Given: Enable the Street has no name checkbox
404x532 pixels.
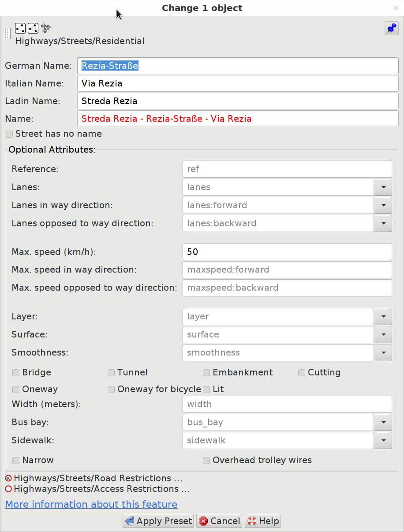Looking at the screenshot, I should pyautogui.click(x=9, y=134).
